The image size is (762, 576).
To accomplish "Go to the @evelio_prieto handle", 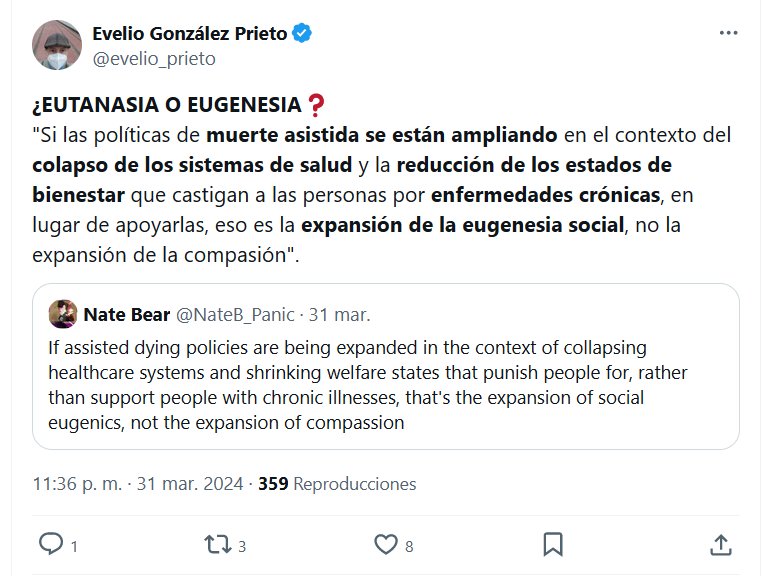I will pos(153,58).
